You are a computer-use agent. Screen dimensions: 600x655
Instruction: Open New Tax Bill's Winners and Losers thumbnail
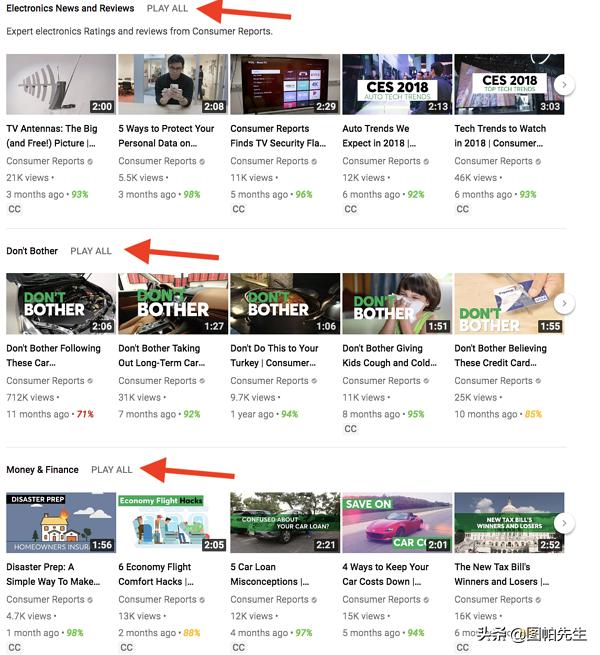pyautogui.click(x=509, y=523)
